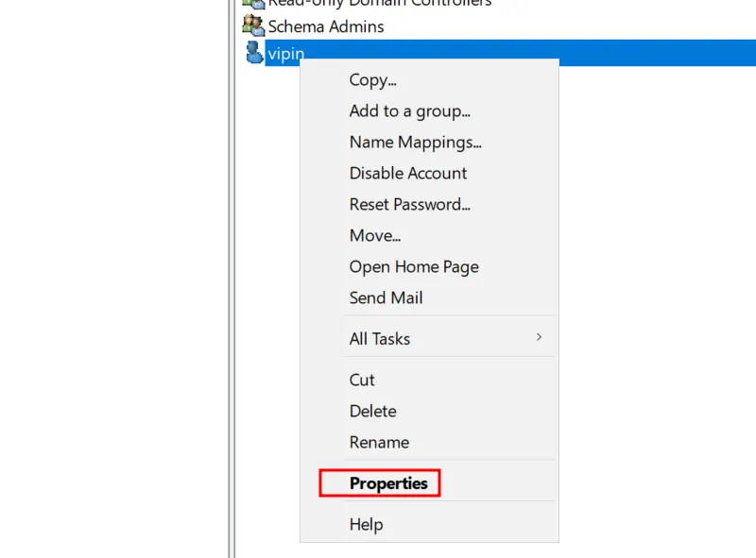
Task: Disable the vipin account
Action: point(407,173)
